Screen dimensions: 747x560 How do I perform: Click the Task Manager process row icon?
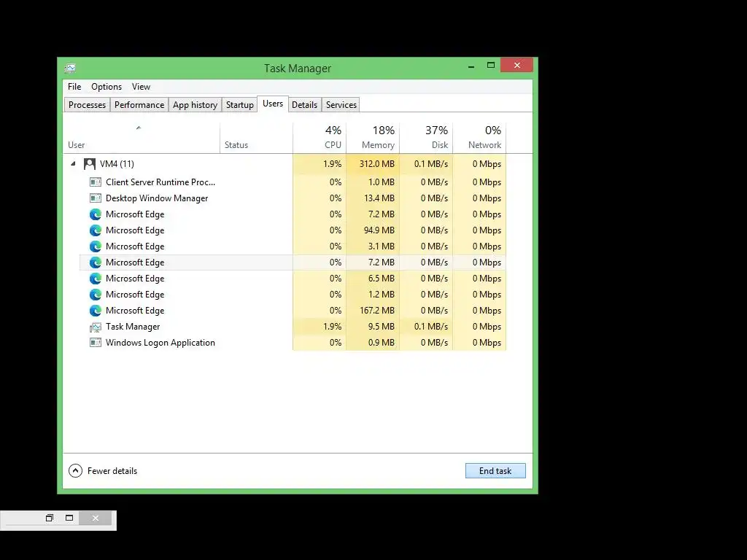tap(96, 327)
